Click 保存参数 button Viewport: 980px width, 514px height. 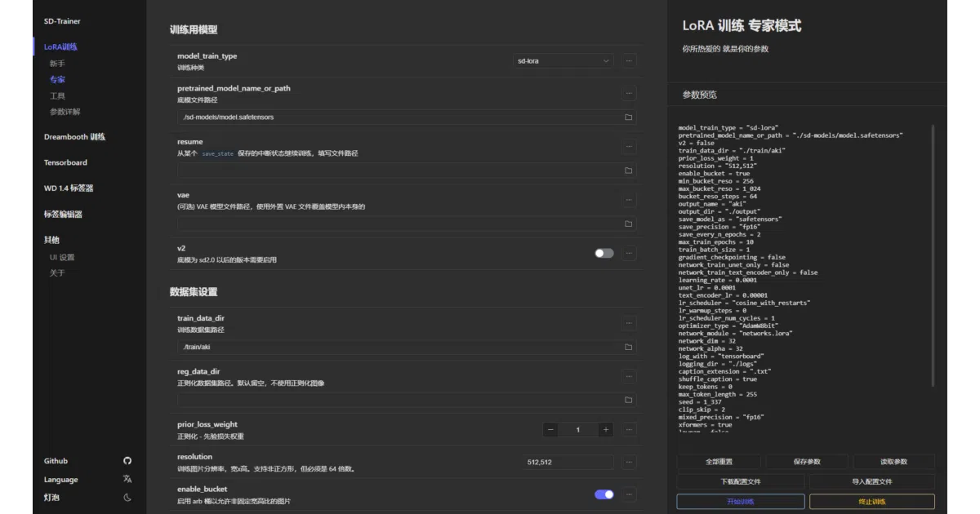[806, 462]
